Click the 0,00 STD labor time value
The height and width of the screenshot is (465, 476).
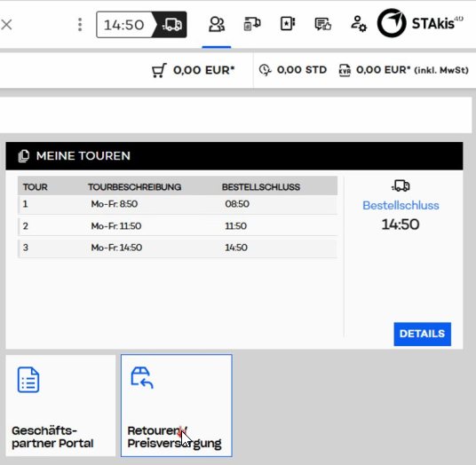[302, 70]
